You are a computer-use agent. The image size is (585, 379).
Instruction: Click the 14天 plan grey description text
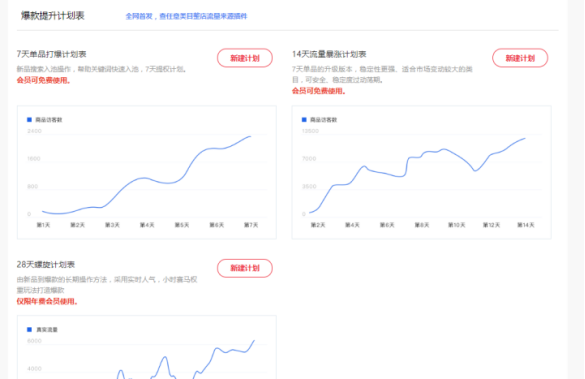[x=382, y=74]
